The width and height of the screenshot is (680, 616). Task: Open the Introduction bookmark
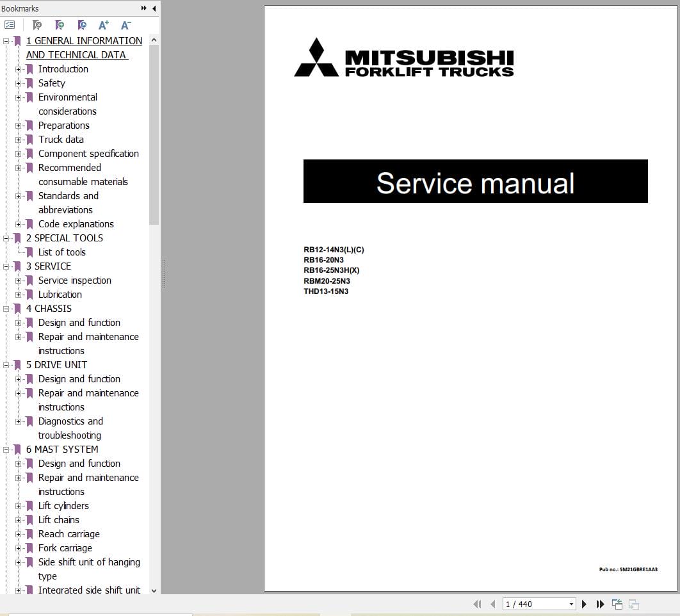pyautogui.click(x=63, y=69)
